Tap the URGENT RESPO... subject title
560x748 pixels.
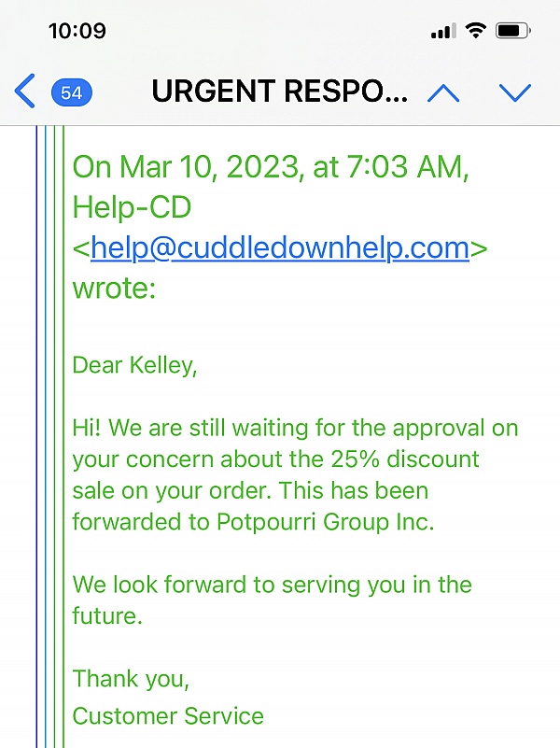pos(280,92)
